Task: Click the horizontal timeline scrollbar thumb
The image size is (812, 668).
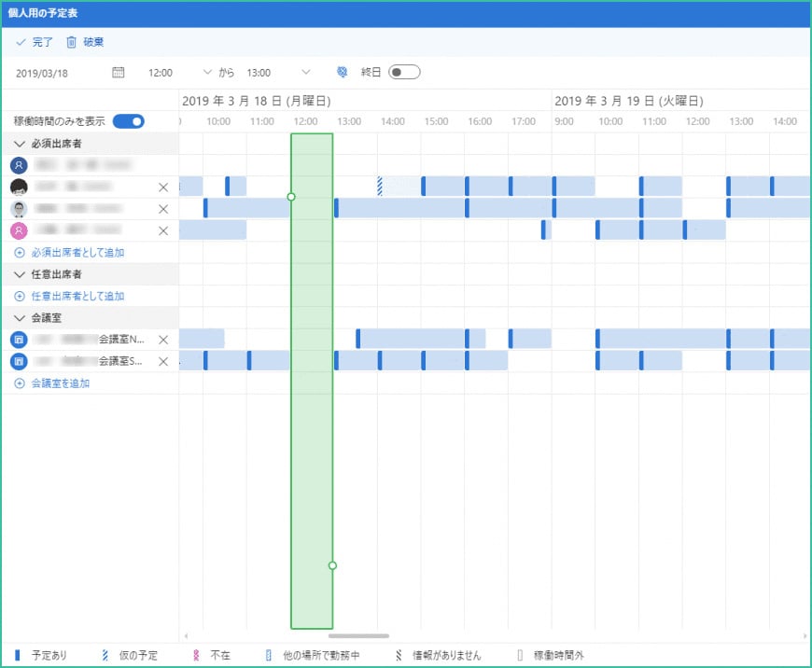Action: pyautogui.click(x=358, y=635)
